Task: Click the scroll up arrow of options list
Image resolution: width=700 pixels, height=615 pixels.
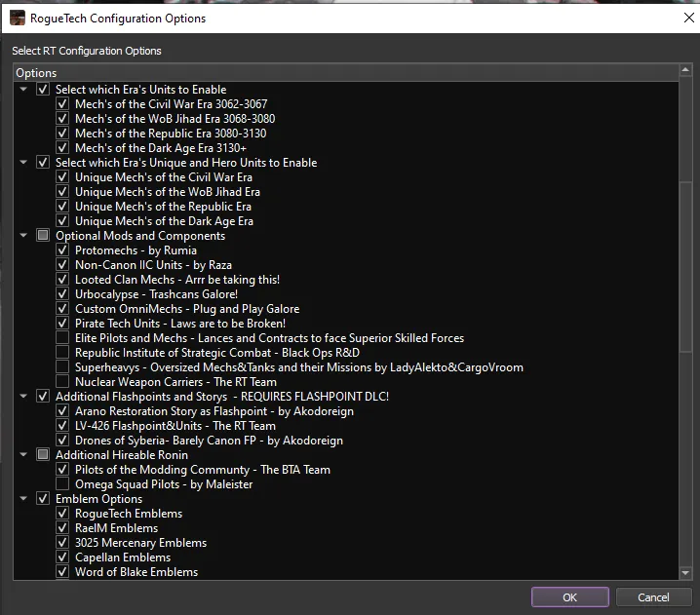Action: click(685, 69)
